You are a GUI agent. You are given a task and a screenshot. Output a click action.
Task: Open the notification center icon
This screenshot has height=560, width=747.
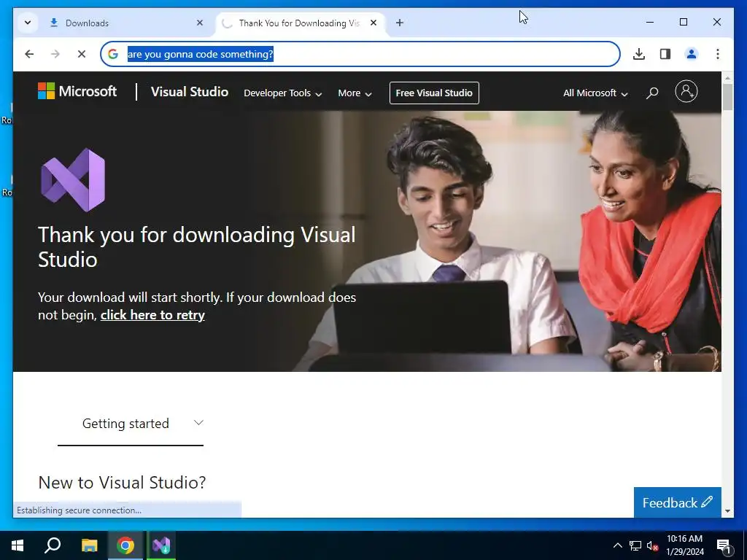[x=724, y=545]
